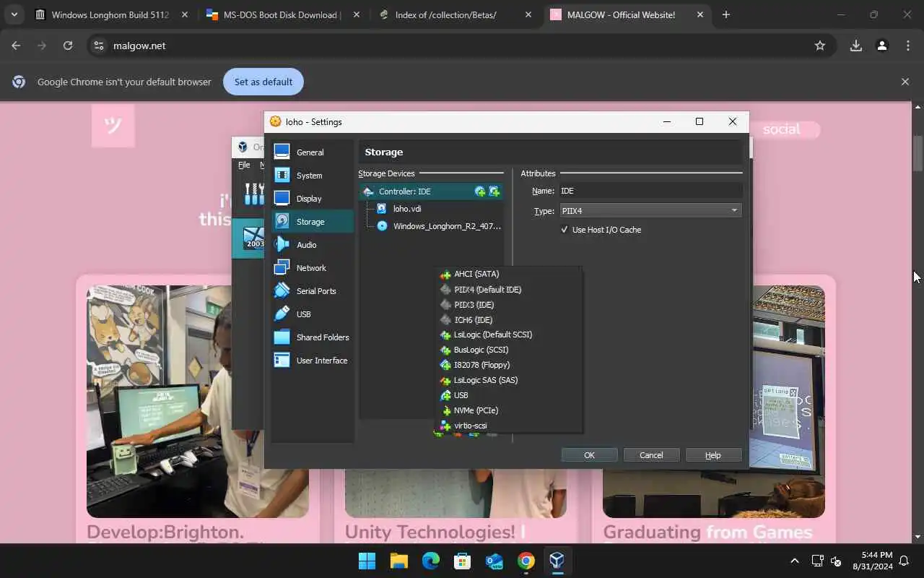Switch to the Index of /collection/Betas/ tab
924x578 pixels.
(x=455, y=14)
